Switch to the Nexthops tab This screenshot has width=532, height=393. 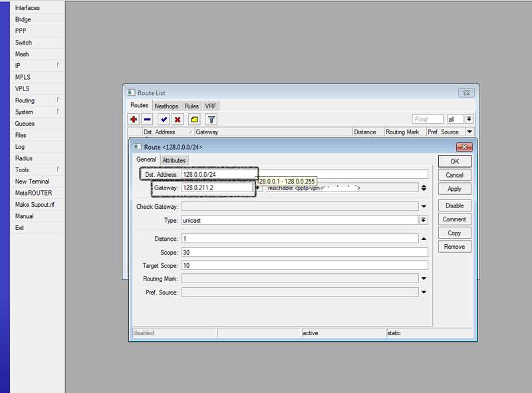[166, 106]
